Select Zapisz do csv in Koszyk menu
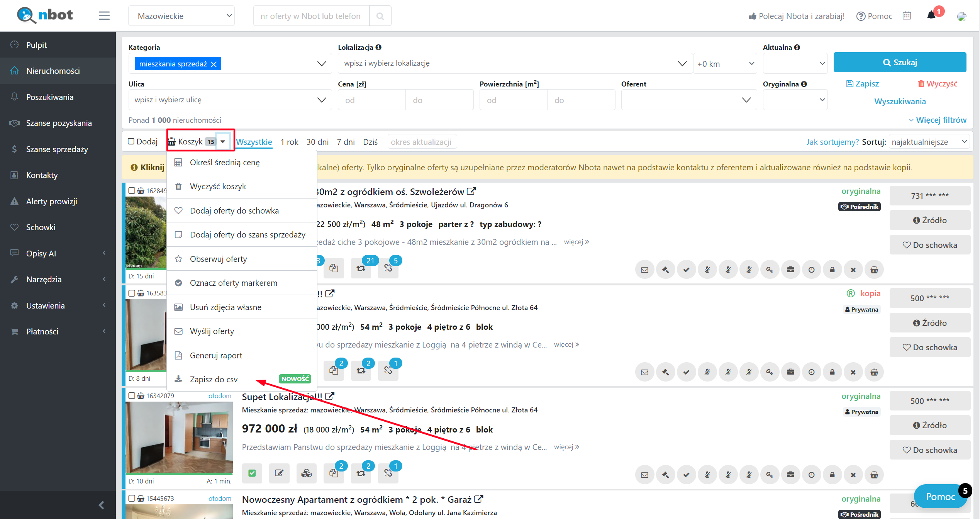 click(242, 379)
